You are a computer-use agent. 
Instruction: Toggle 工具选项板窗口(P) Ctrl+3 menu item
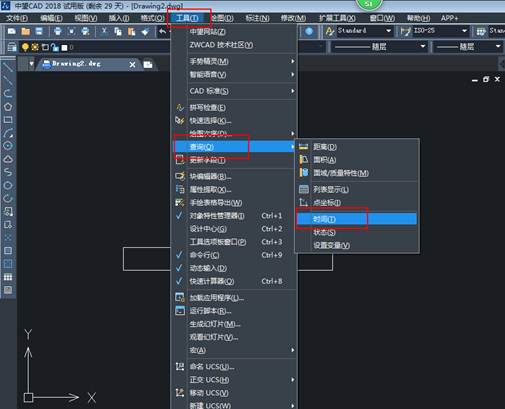click(x=233, y=242)
